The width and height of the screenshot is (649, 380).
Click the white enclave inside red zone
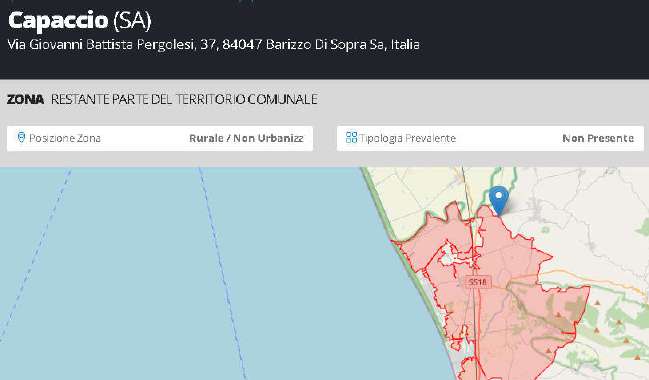pyautogui.click(x=447, y=260)
